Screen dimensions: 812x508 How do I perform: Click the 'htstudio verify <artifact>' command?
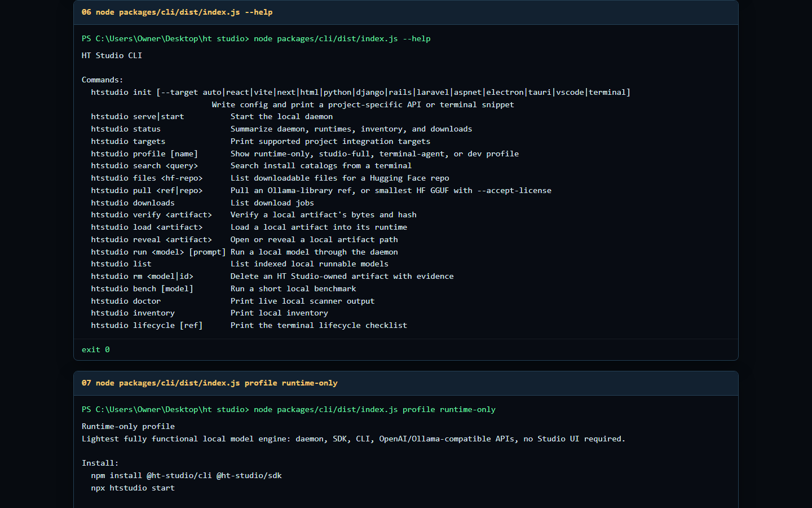151,214
